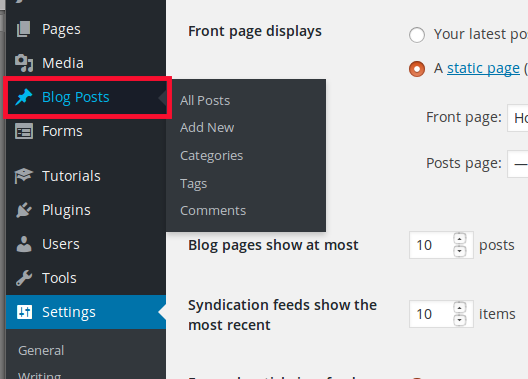The width and height of the screenshot is (528, 379).
Task: Click the Forms icon in sidebar
Action: click(24, 131)
